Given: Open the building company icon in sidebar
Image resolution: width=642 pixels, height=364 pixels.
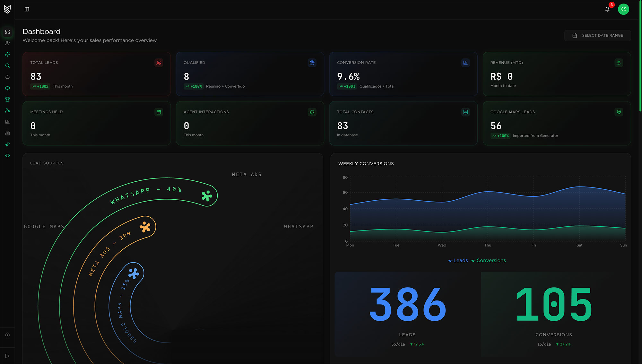Looking at the screenshot, I should (x=7, y=133).
